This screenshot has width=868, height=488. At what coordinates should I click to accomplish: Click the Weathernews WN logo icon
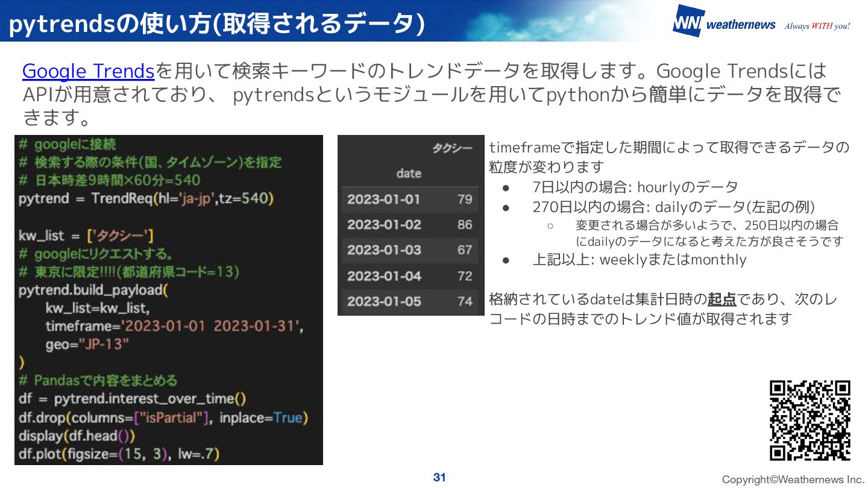[x=688, y=22]
